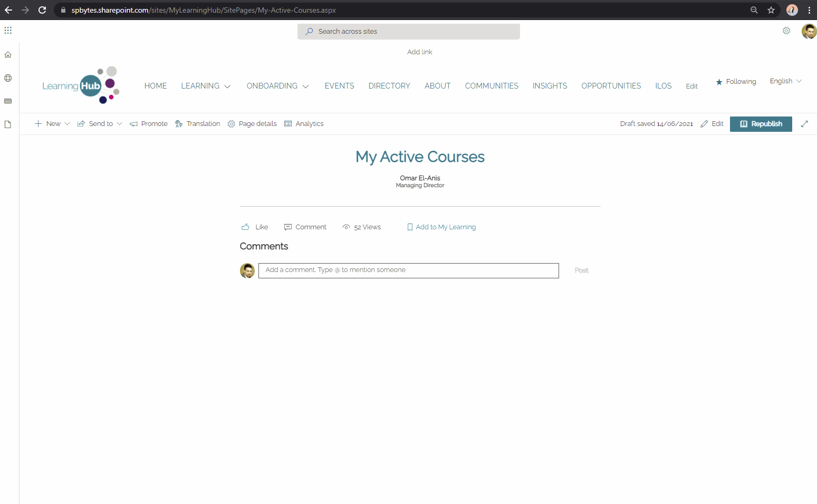
Task: Click the Republish button
Action: (x=761, y=124)
